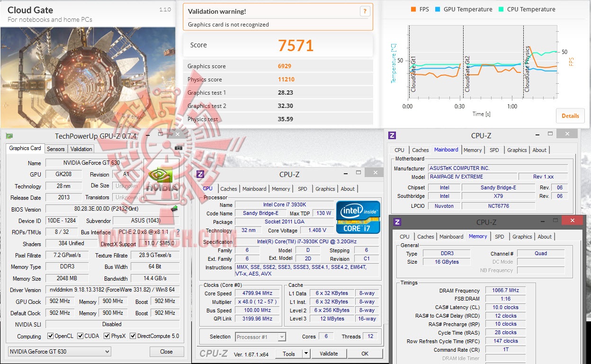Open the Processor #1 selection dropdown
The image size is (591, 364).
pos(260,337)
